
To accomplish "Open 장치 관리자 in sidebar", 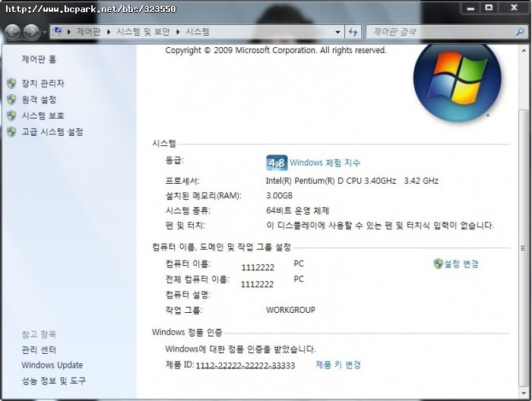I will [x=43, y=84].
